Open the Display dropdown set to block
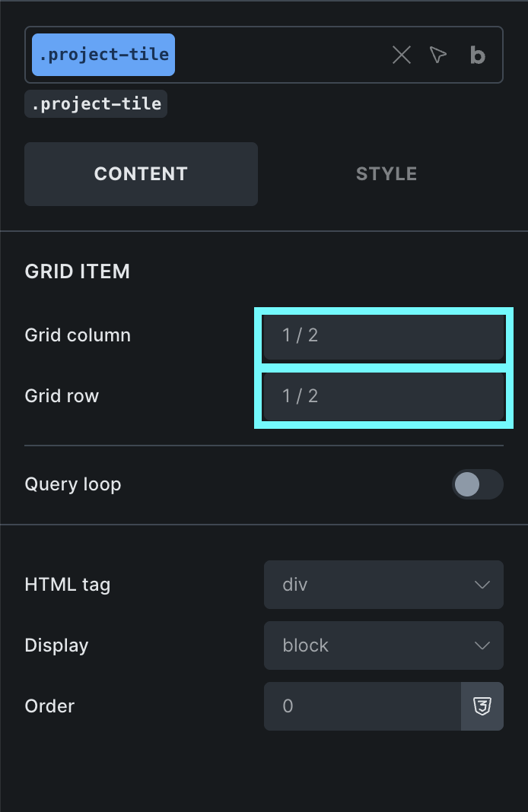The image size is (528, 812). click(383, 645)
